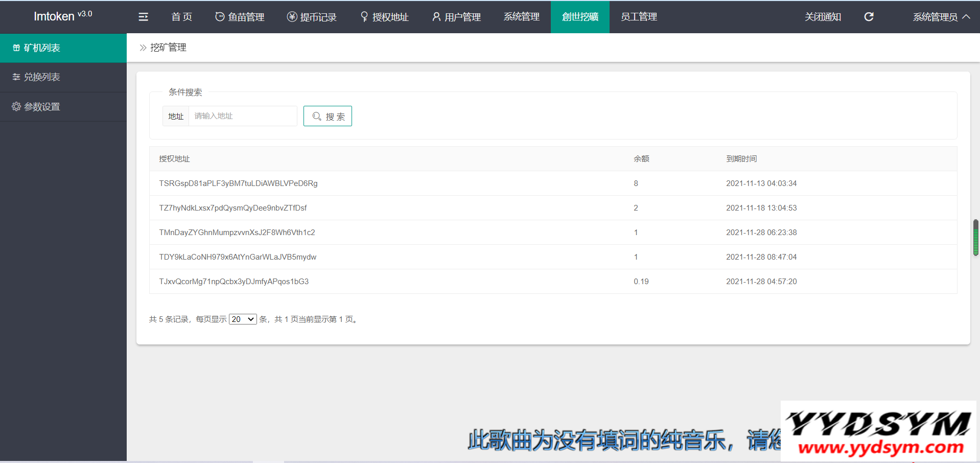Click the user icon beside 用户管理

pos(436,17)
